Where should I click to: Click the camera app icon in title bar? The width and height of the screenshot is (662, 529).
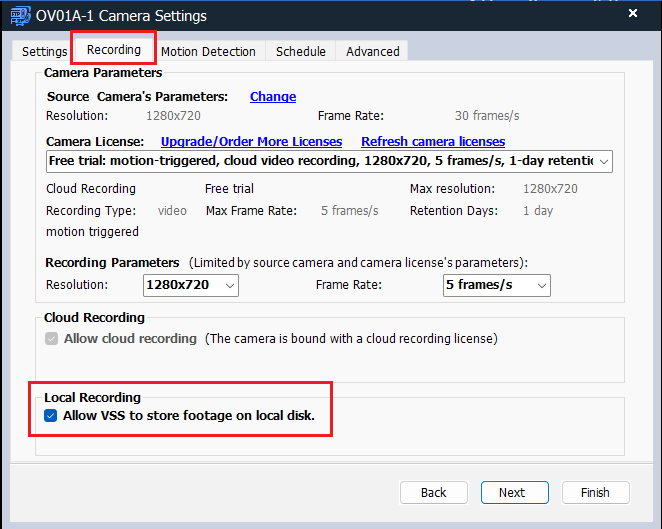[20, 16]
